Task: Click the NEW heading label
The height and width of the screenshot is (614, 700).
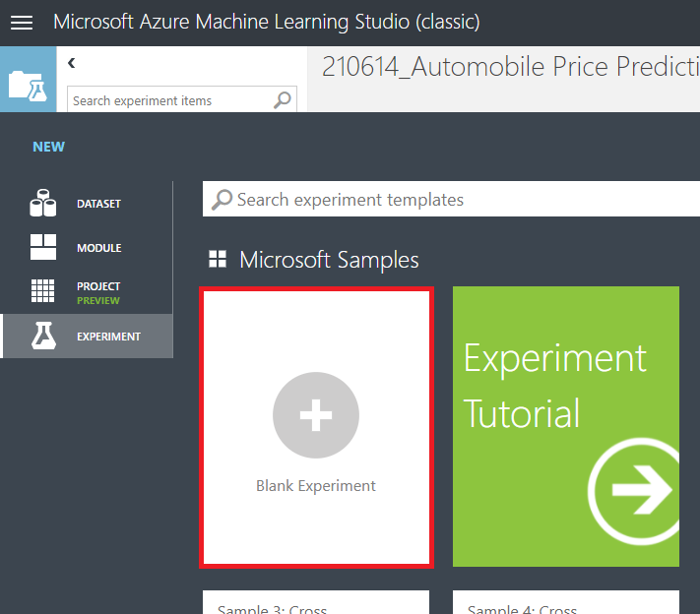Action: (x=48, y=147)
